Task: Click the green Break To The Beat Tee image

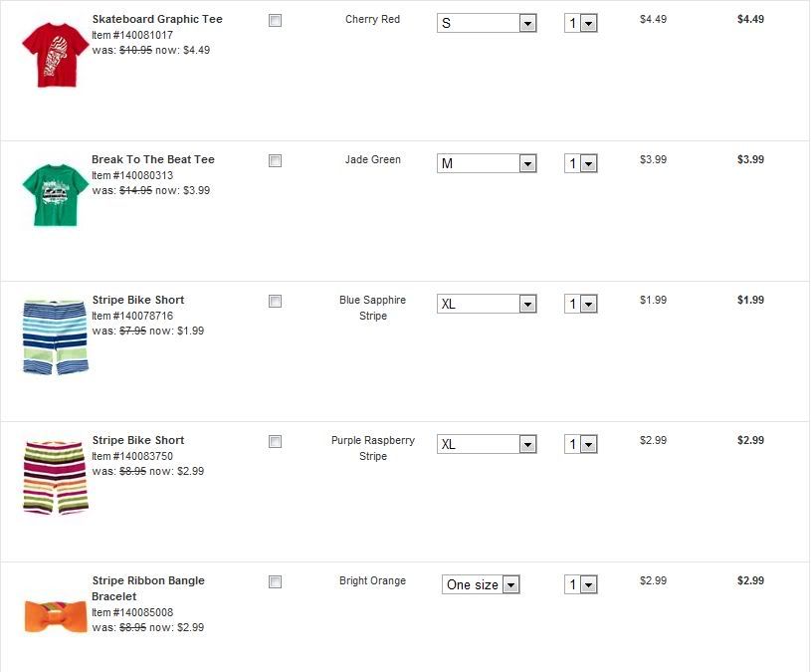Action: pos(55,195)
